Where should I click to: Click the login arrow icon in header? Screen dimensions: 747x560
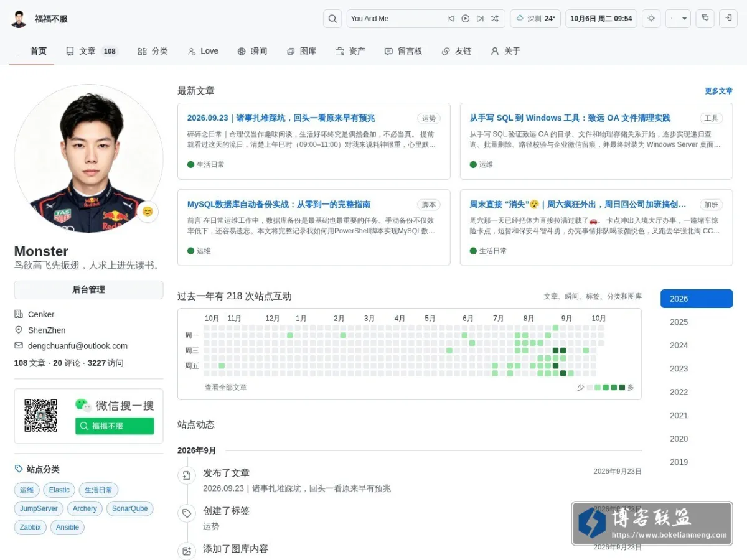pyautogui.click(x=728, y=19)
